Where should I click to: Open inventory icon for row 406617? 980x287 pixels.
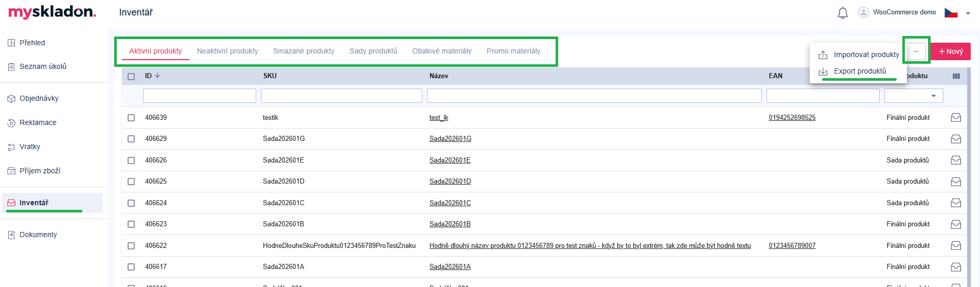(956, 267)
